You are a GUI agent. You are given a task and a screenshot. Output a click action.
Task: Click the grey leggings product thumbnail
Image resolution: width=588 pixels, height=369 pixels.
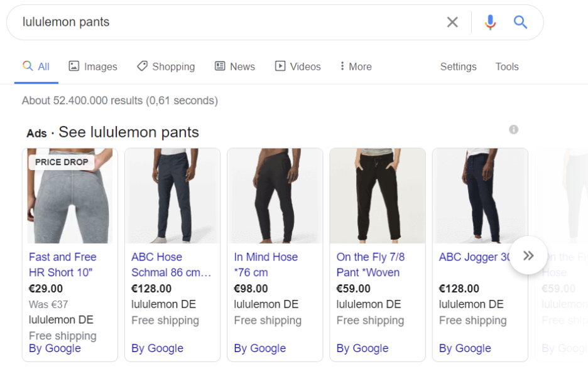point(70,196)
